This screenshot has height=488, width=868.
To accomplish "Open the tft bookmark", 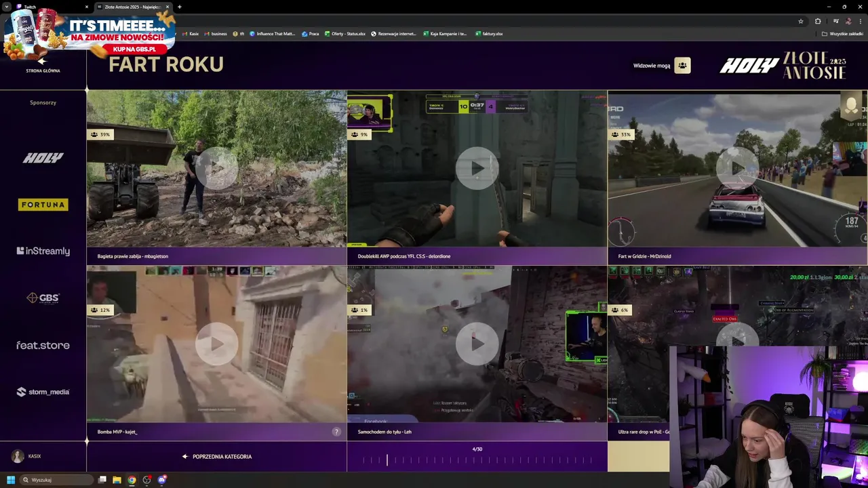I will (239, 33).
